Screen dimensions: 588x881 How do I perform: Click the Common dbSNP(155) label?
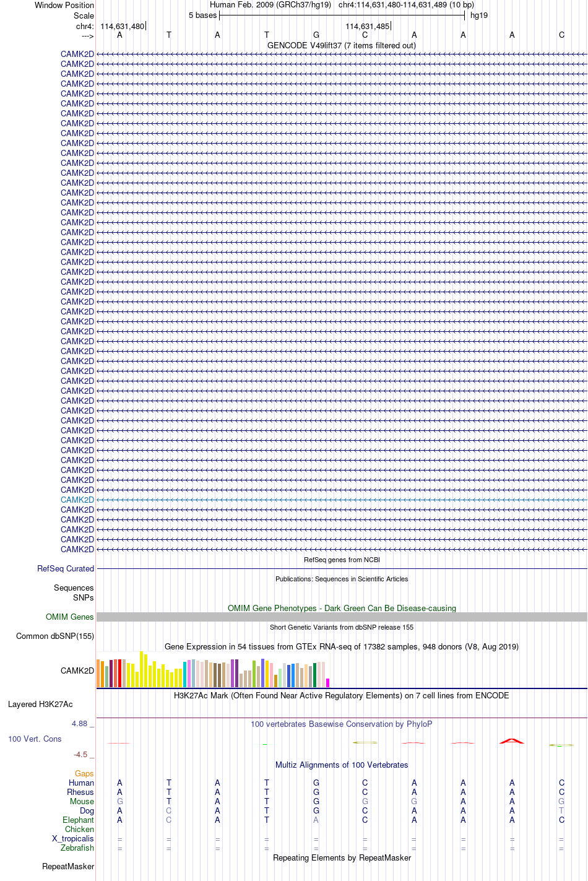[x=55, y=636]
